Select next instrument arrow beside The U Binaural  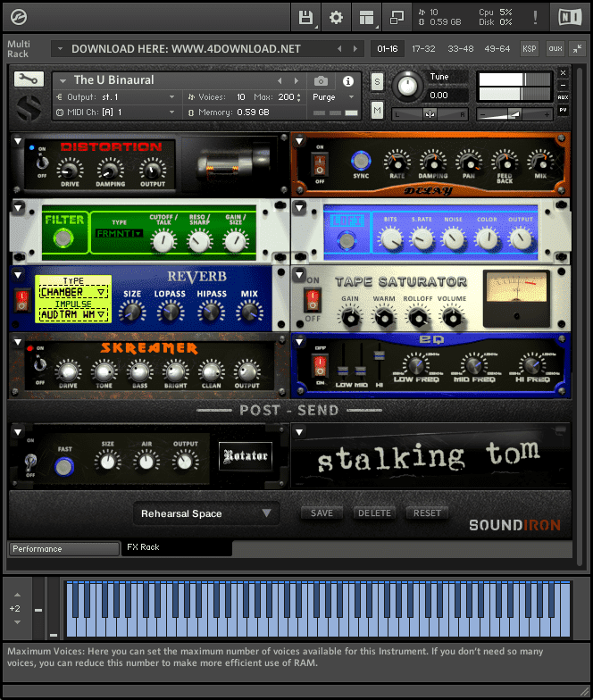coord(296,80)
